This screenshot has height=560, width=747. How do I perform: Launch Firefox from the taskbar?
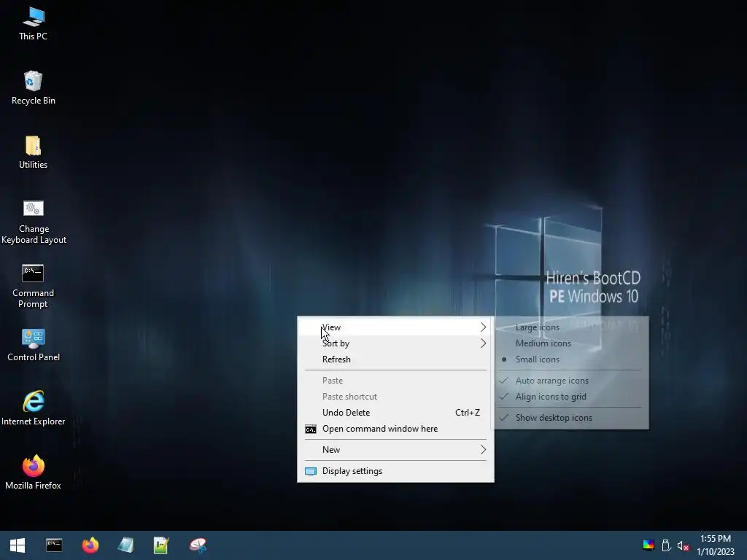coord(90,545)
